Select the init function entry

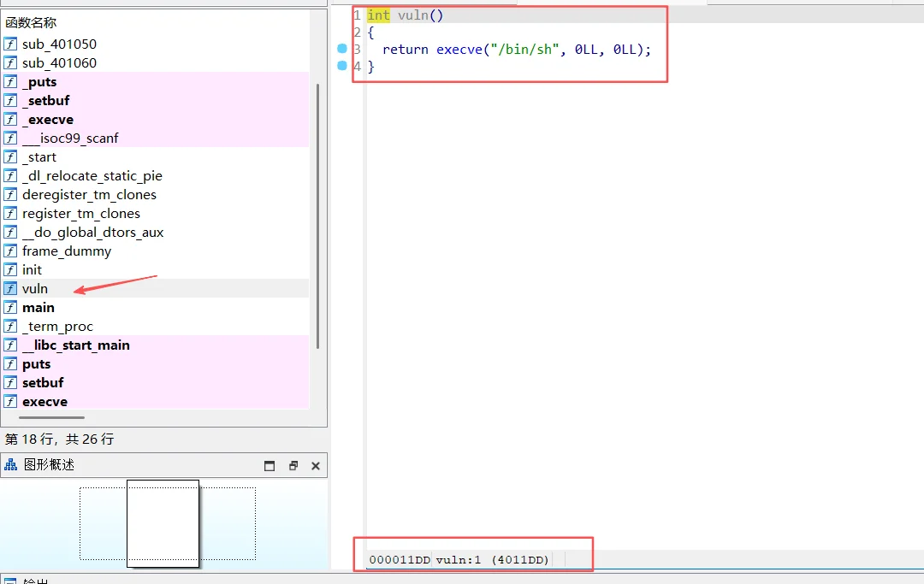coord(32,270)
